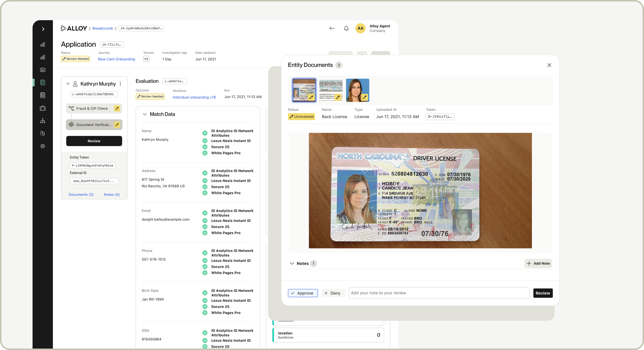Screen dimensions: 644x350
Task: Close the Entity Documents panel
Action: click(549, 65)
